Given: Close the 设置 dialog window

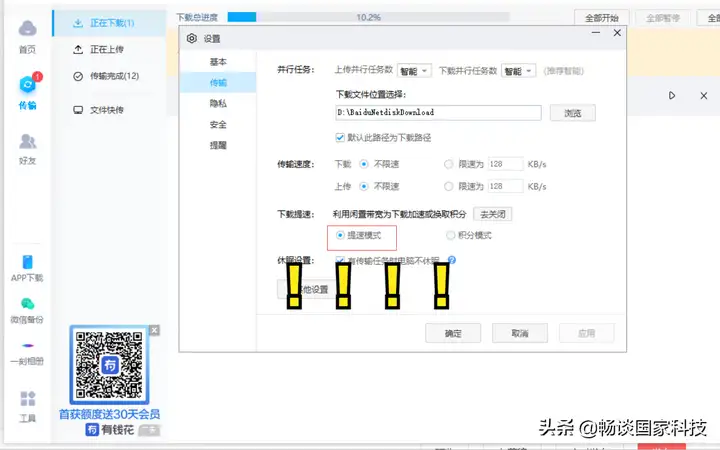Looking at the screenshot, I should 617,33.
